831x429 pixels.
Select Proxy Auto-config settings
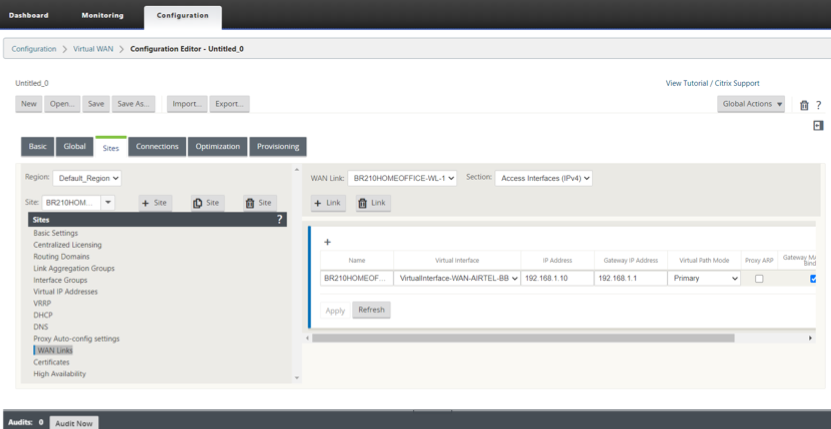76,338
